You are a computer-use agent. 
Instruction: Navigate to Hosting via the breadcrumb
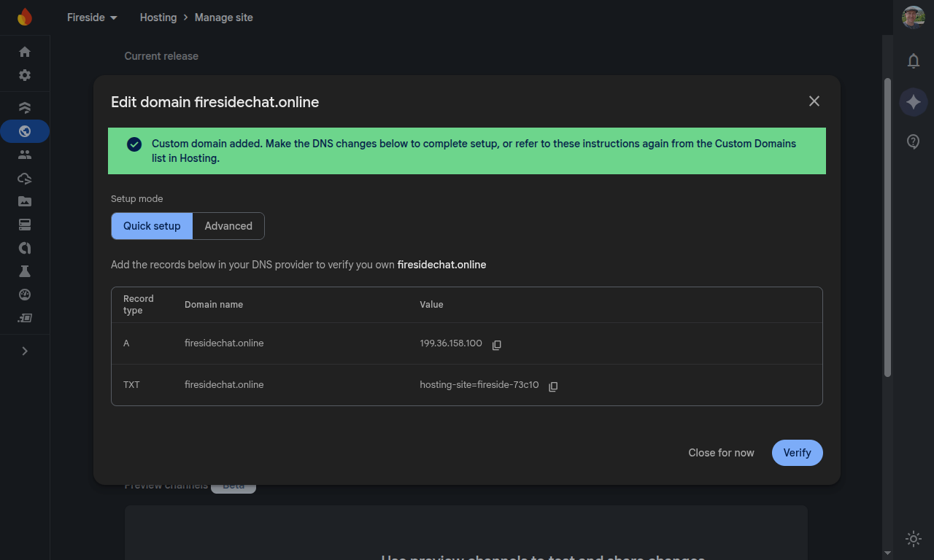coord(158,17)
